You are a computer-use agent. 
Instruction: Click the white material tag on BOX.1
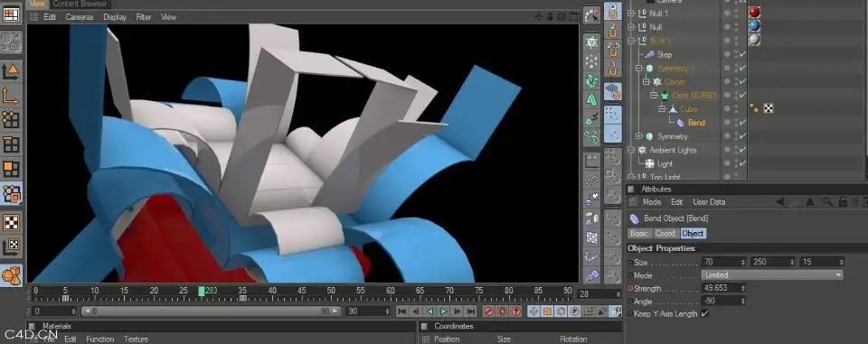click(754, 40)
